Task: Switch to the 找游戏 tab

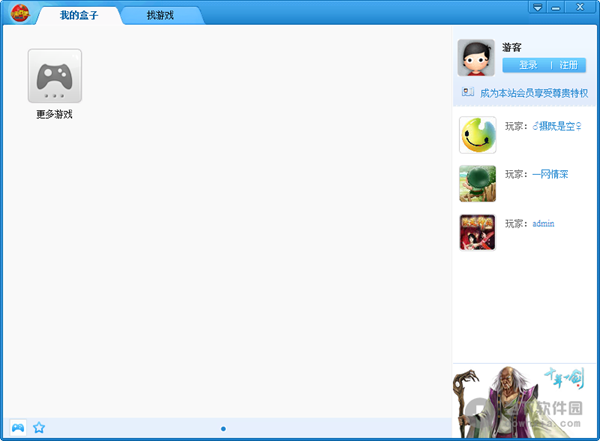Action: (x=160, y=15)
